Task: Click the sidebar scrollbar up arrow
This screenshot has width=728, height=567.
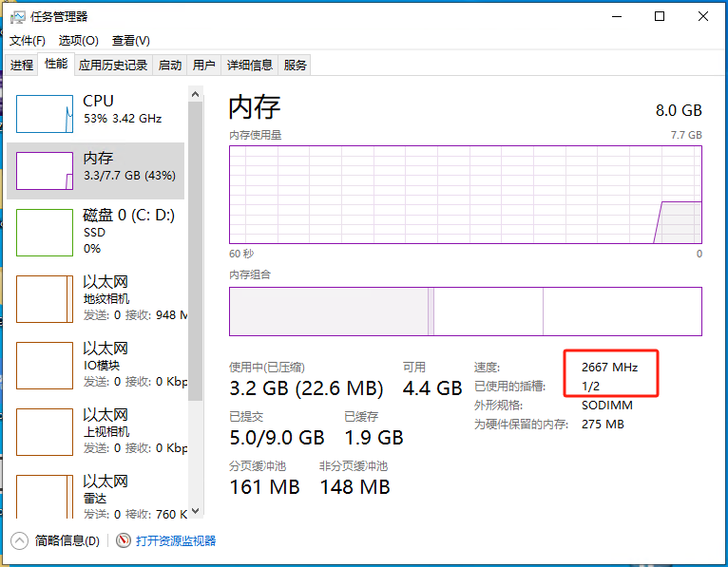Action: [x=196, y=94]
